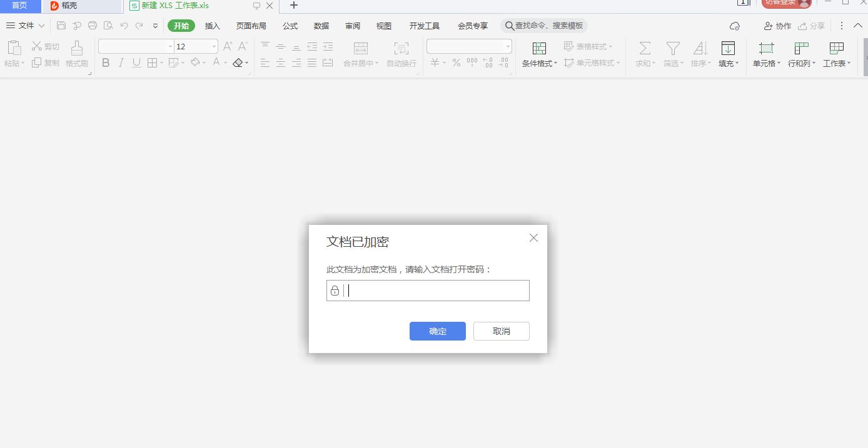
Task: Open the font color picker
Action: 216,62
